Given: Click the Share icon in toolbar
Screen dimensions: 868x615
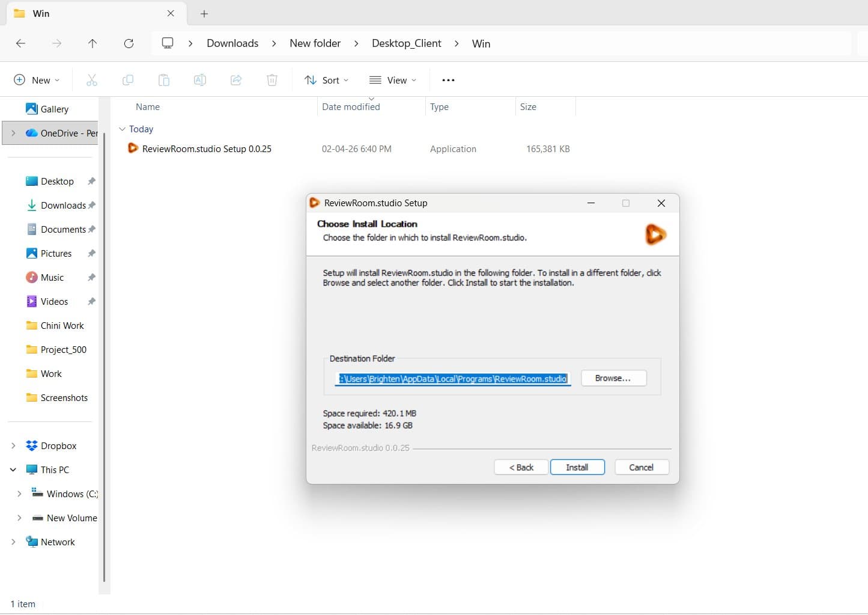Looking at the screenshot, I should tap(236, 80).
